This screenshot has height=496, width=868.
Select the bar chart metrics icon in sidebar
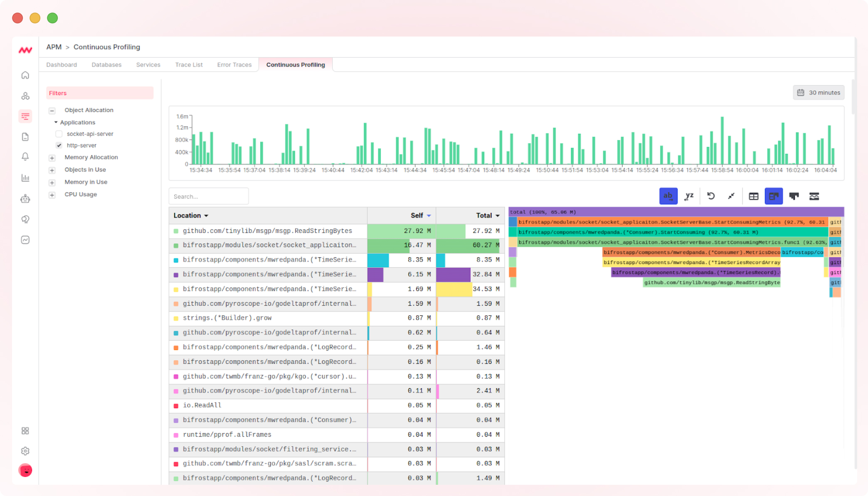pos(25,178)
